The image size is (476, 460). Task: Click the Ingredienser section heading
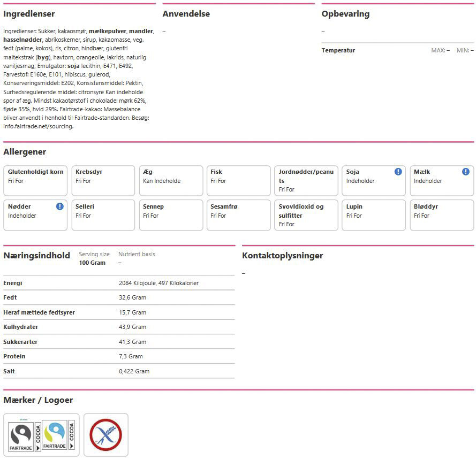[x=29, y=14]
